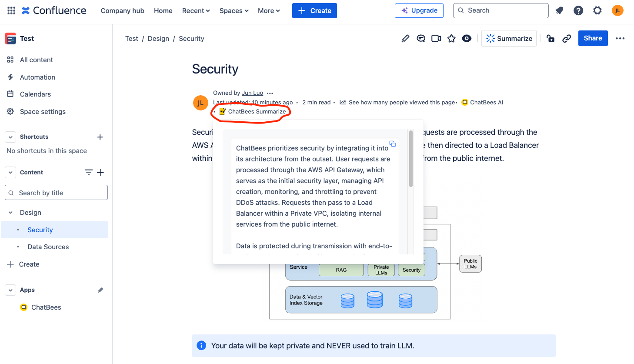This screenshot has width=634, height=364.
Task: Copy the ChatBees summary text
Action: click(x=393, y=144)
